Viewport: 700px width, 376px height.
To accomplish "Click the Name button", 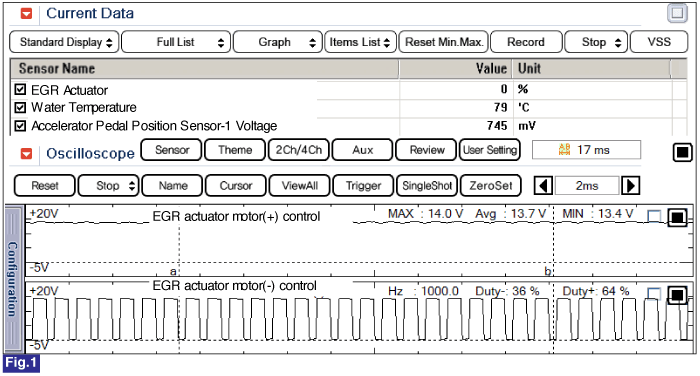I will click(x=172, y=185).
